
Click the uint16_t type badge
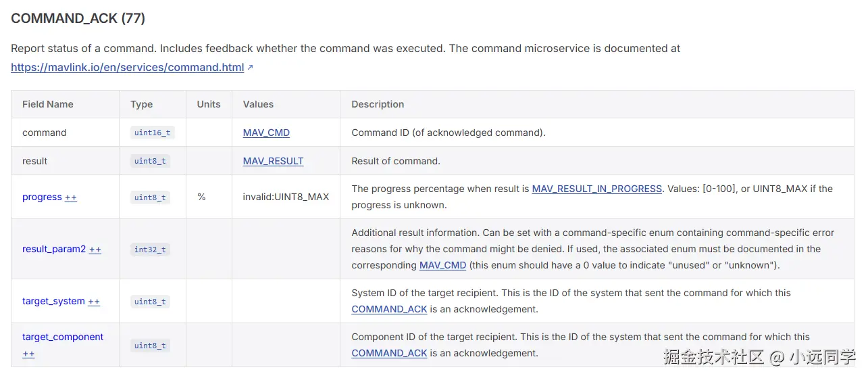(x=152, y=133)
